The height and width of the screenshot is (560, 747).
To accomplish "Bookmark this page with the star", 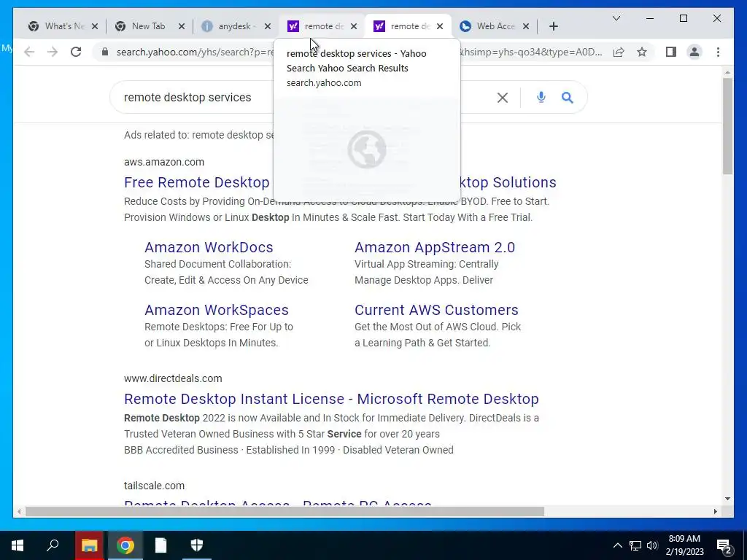I will [x=642, y=52].
